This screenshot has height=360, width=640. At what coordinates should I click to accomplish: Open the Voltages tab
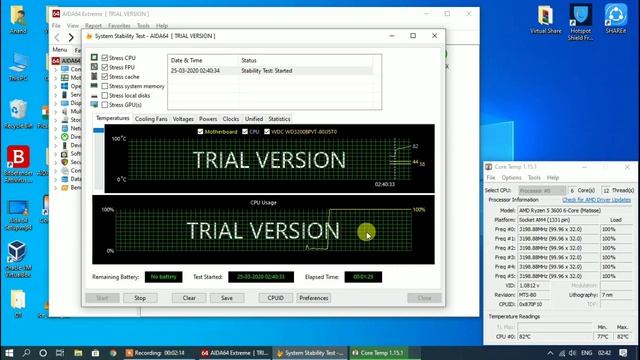tap(183, 119)
